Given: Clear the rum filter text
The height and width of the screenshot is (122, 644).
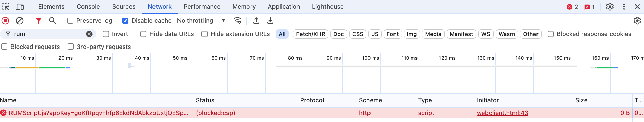Looking at the screenshot, I should [x=89, y=34].
